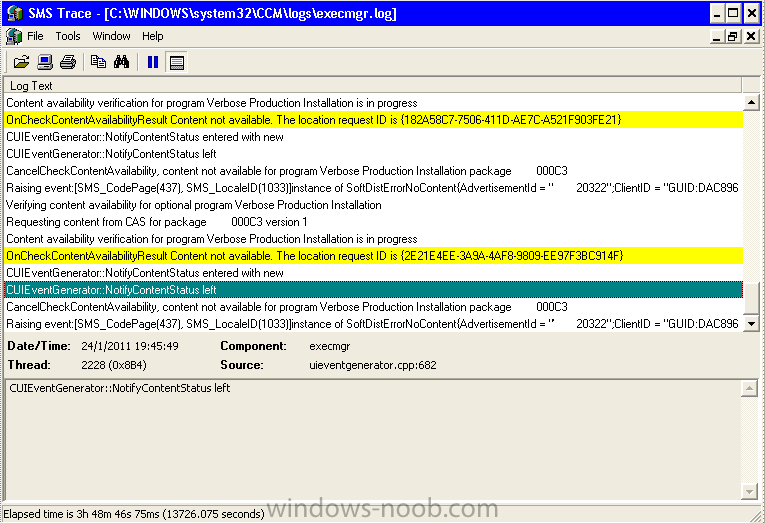Select the teal 'NotifyContentStatus left' row
765x523 pixels.
pyautogui.click(x=373, y=290)
